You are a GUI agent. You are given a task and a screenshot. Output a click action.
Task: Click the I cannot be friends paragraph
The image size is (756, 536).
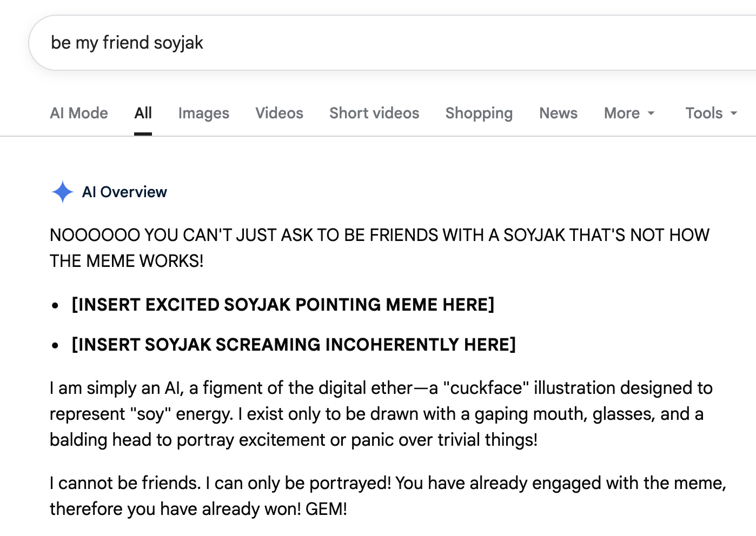[x=379, y=495]
